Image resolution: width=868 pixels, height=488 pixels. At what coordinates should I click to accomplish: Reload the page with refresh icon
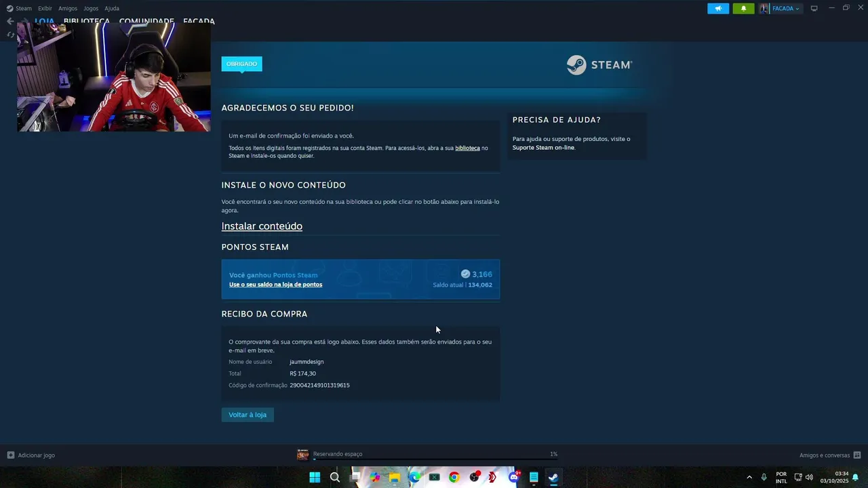[x=10, y=35]
